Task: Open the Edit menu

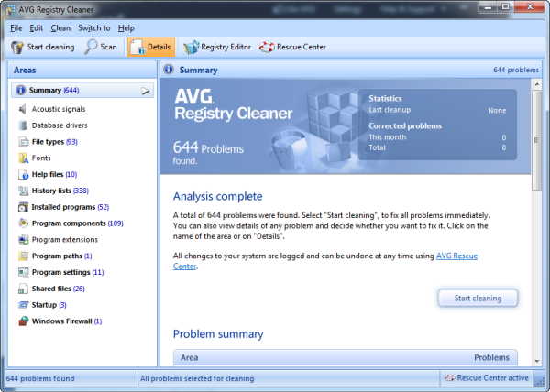Action: coord(36,28)
